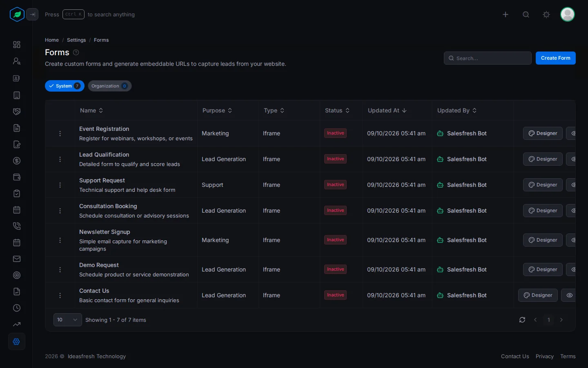The width and height of the screenshot is (588, 368).
Task: Open the dashboard grid icon in the sidebar
Action: tap(17, 45)
